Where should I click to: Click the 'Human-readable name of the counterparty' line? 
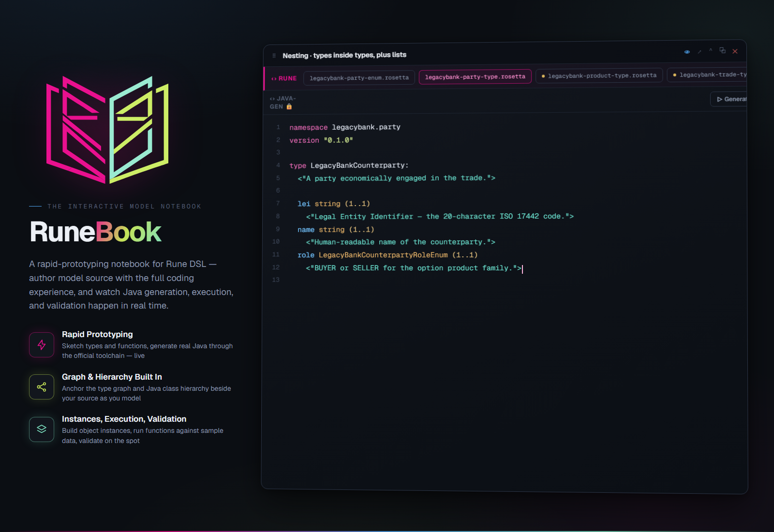401,242
